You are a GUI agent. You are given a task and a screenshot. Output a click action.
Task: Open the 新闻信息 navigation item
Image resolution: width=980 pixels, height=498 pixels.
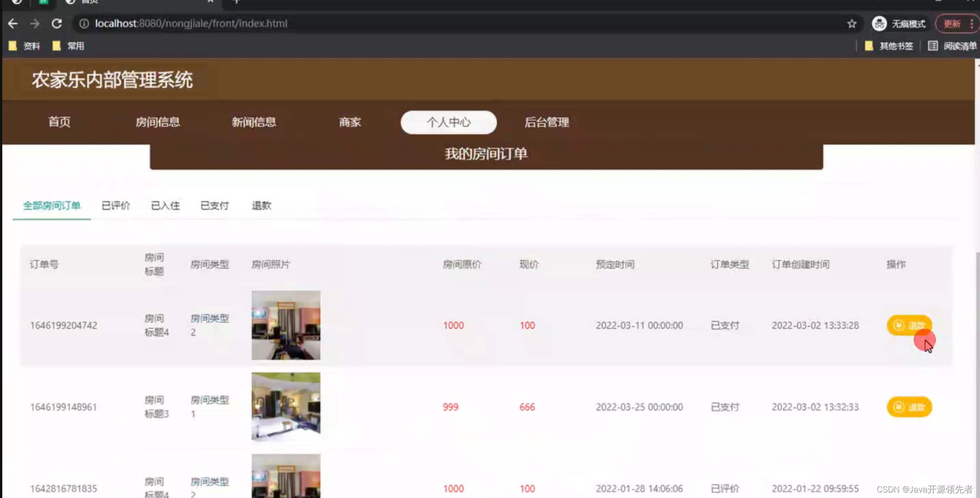point(254,122)
